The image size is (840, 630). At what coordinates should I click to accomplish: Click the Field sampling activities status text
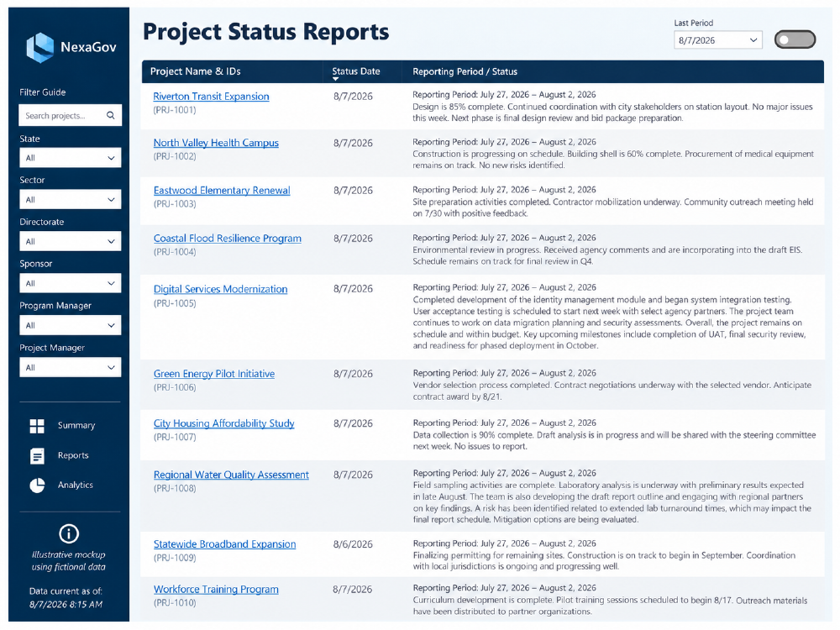click(x=612, y=502)
